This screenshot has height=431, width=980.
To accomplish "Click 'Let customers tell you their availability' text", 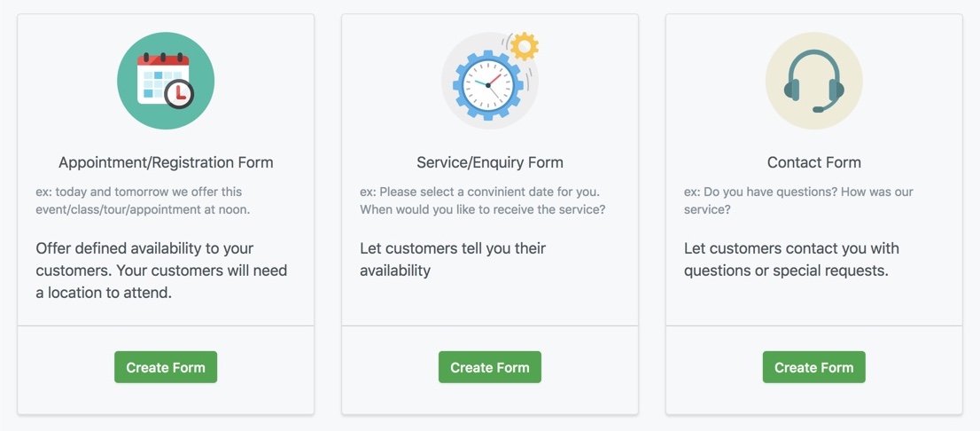I will point(453,260).
